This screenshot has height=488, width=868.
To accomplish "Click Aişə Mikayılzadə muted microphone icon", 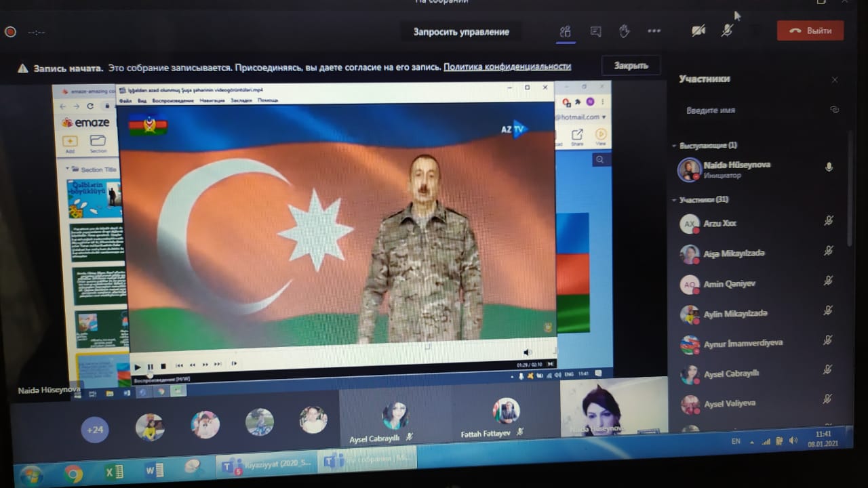I will [828, 251].
